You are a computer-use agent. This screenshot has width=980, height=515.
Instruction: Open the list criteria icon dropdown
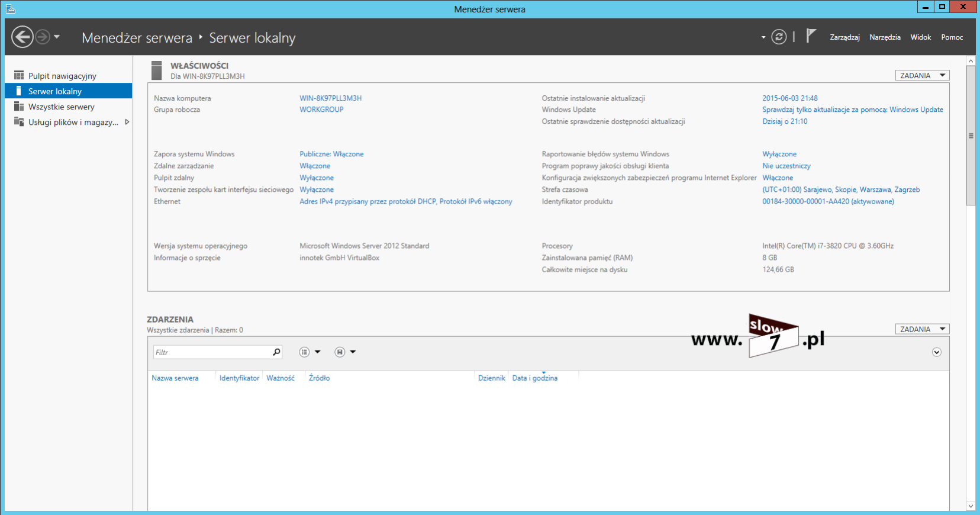pos(310,352)
